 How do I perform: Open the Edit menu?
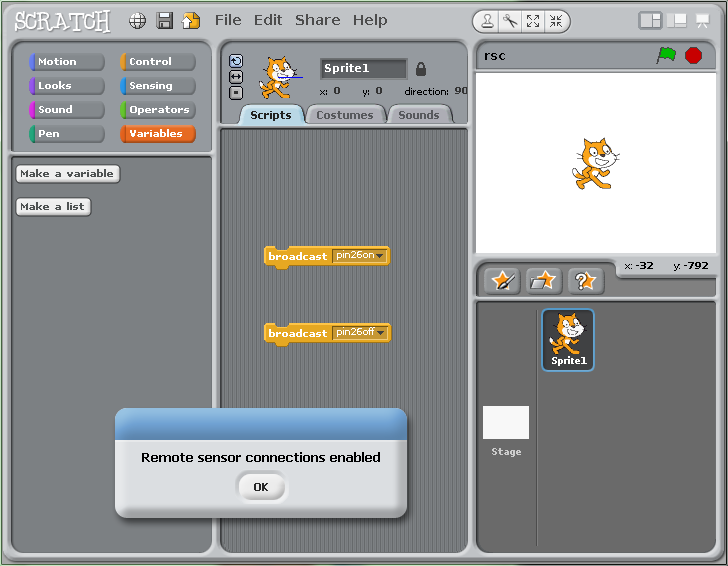click(268, 20)
